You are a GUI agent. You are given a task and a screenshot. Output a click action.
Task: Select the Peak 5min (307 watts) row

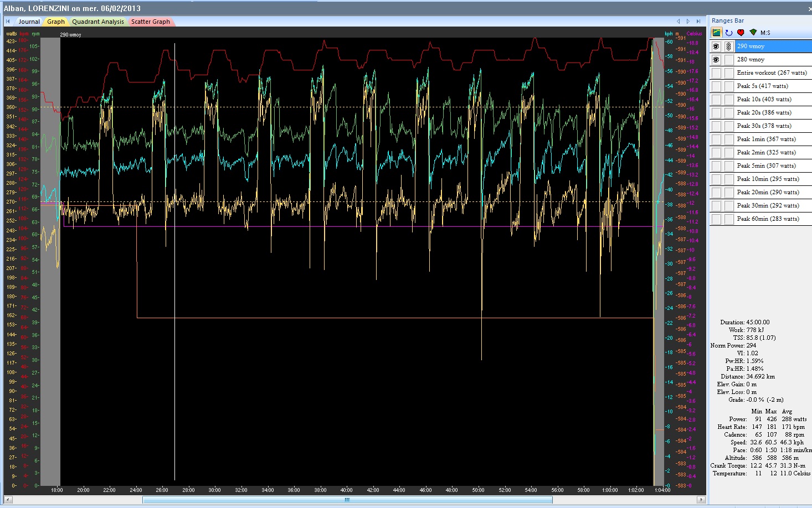click(773, 166)
